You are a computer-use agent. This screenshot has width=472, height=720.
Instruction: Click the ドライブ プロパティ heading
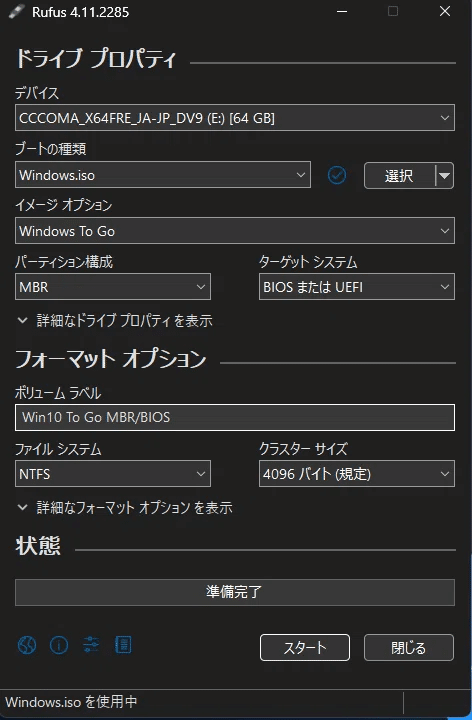(96, 60)
